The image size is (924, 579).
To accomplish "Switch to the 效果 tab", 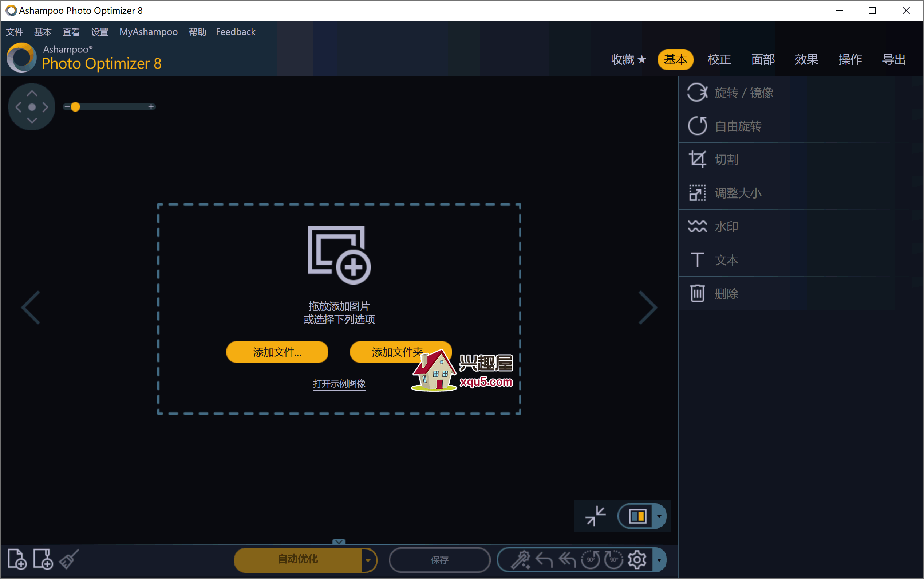I will coord(806,59).
